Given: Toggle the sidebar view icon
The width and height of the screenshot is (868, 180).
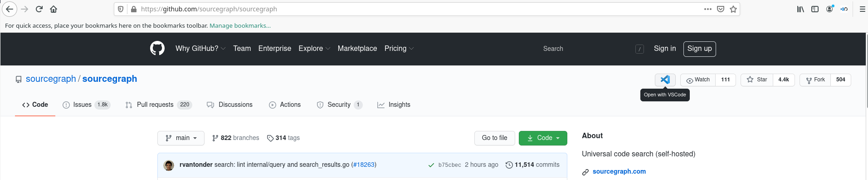Looking at the screenshot, I should pos(815,9).
